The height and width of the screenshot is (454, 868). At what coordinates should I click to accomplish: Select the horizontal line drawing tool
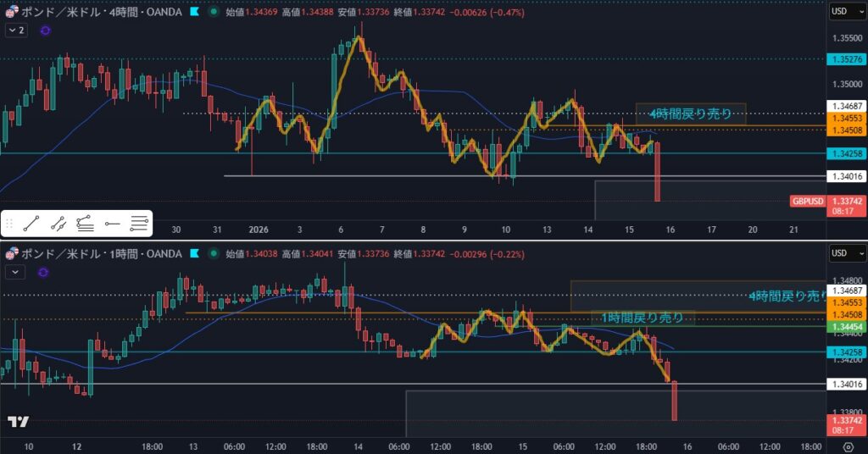112,224
